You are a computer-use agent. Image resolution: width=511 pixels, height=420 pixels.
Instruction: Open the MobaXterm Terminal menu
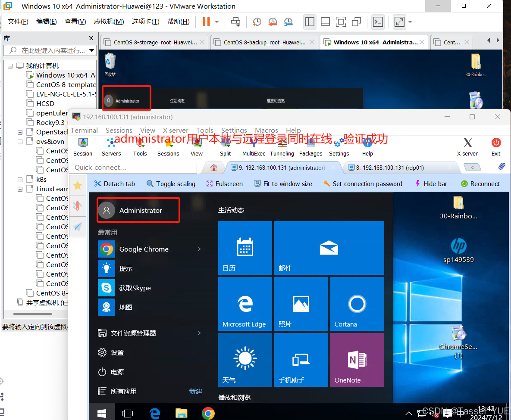pyautogui.click(x=84, y=130)
